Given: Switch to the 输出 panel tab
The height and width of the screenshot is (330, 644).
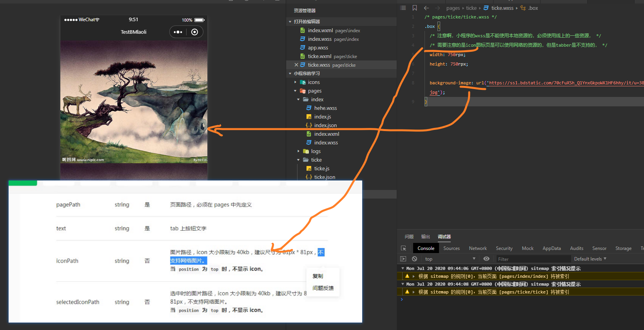Looking at the screenshot, I should pyautogui.click(x=426, y=237).
